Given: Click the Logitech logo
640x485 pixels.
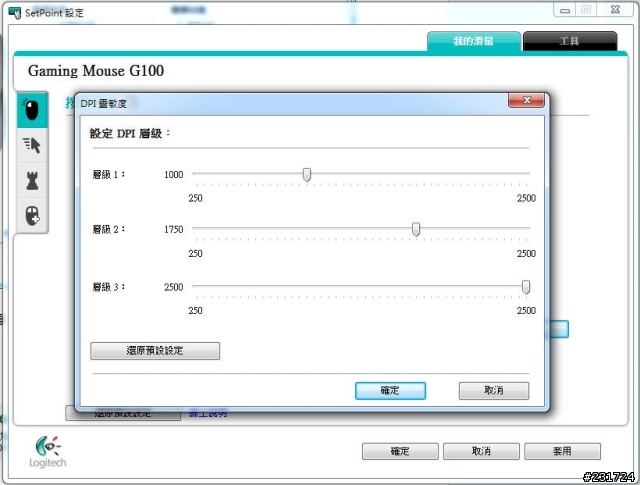Looking at the screenshot, I should (x=48, y=451).
